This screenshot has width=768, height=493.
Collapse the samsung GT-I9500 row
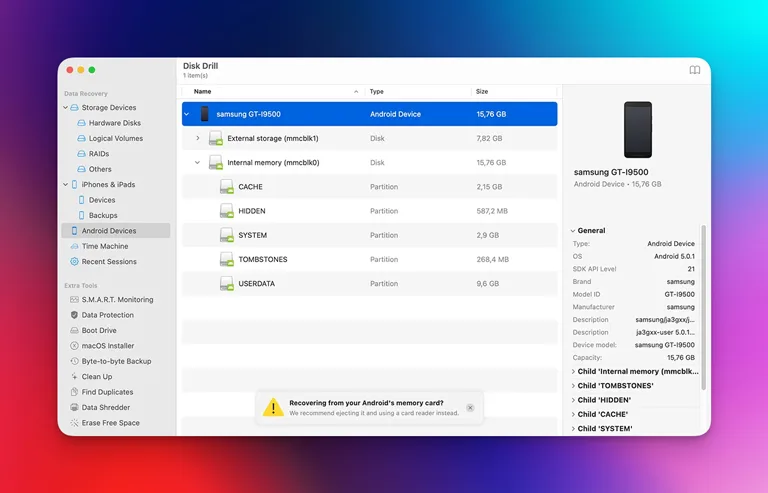pyautogui.click(x=187, y=114)
